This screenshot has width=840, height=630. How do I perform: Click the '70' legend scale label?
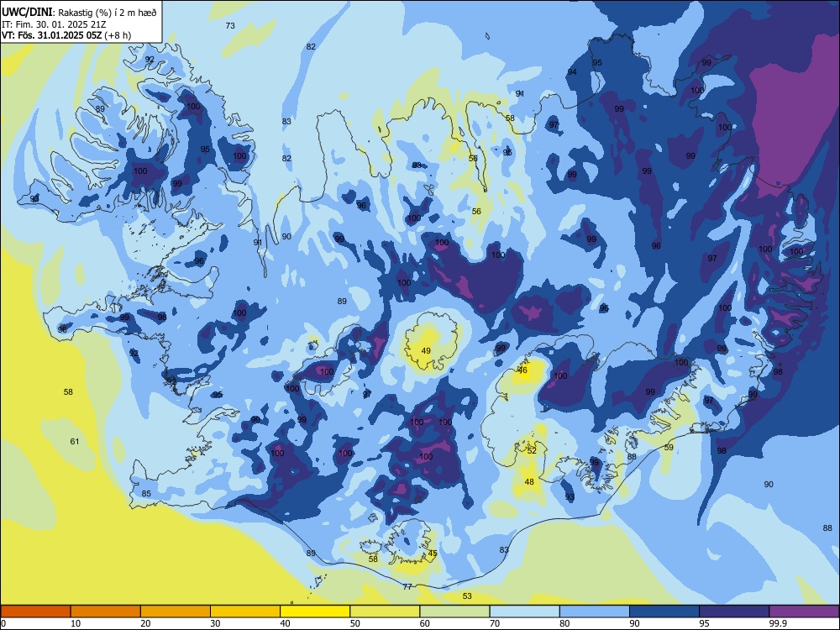[495, 623]
